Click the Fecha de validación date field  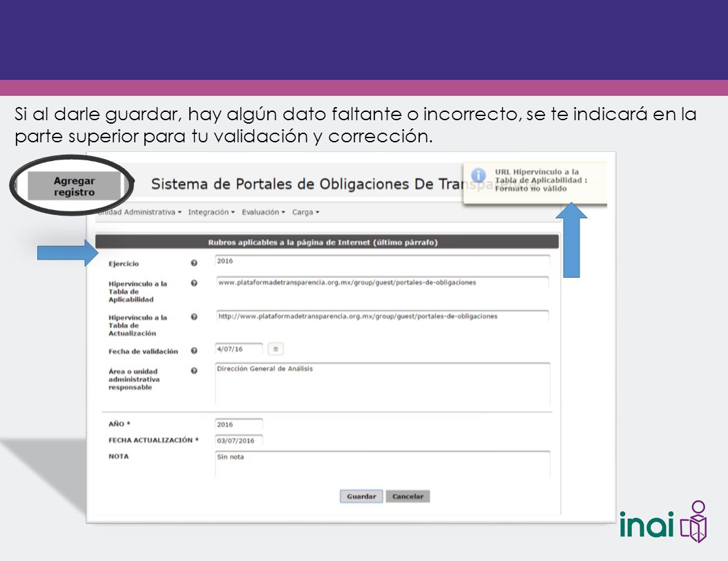point(239,349)
